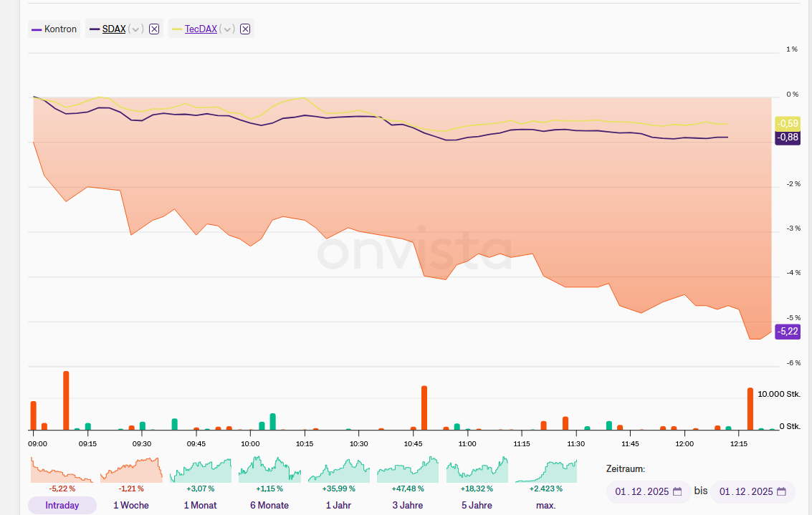The width and height of the screenshot is (812, 515).
Task: Click the -0,88 SDAX value badge
Action: [788, 138]
